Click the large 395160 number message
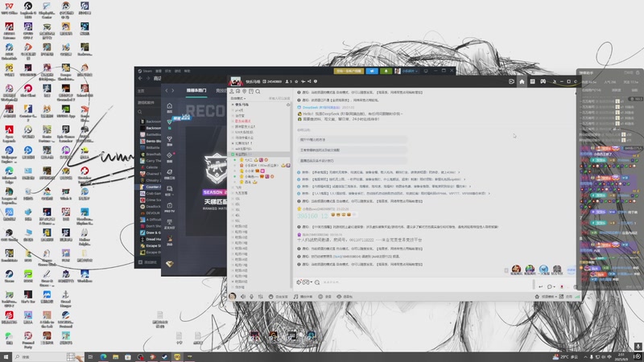 pyautogui.click(x=312, y=216)
